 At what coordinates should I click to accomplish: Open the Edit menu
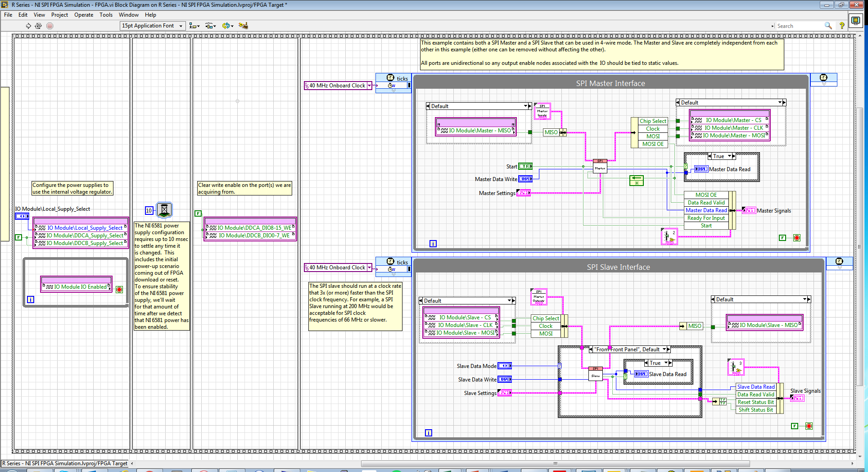coord(23,15)
